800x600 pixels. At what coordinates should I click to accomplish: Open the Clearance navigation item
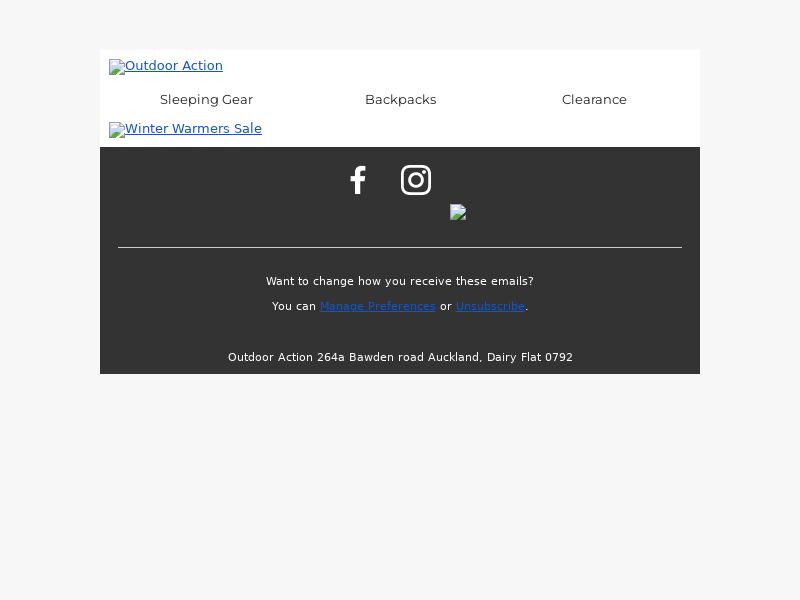(594, 99)
